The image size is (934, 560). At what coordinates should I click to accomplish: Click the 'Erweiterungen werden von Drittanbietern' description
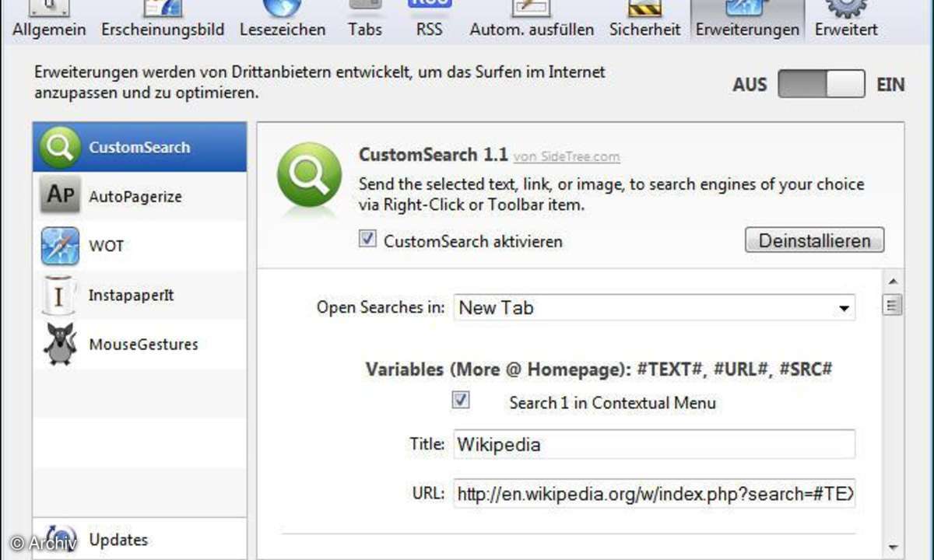[320, 82]
